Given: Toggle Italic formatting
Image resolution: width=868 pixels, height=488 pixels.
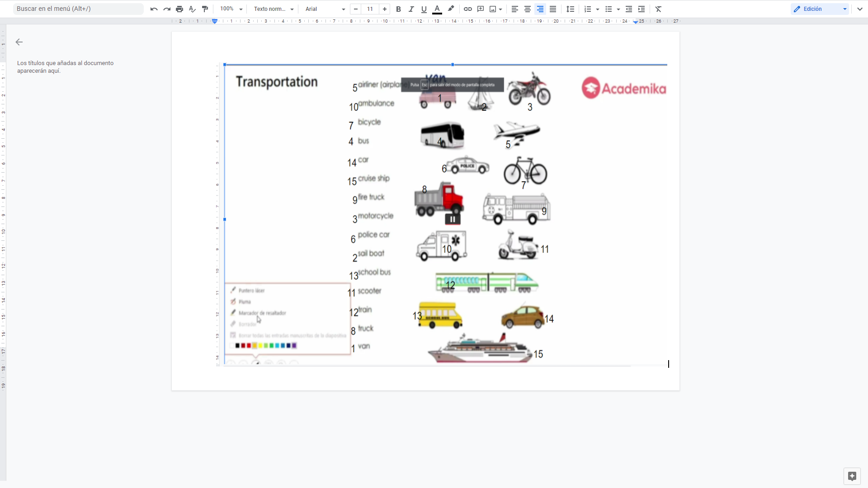Looking at the screenshot, I should click(411, 9).
